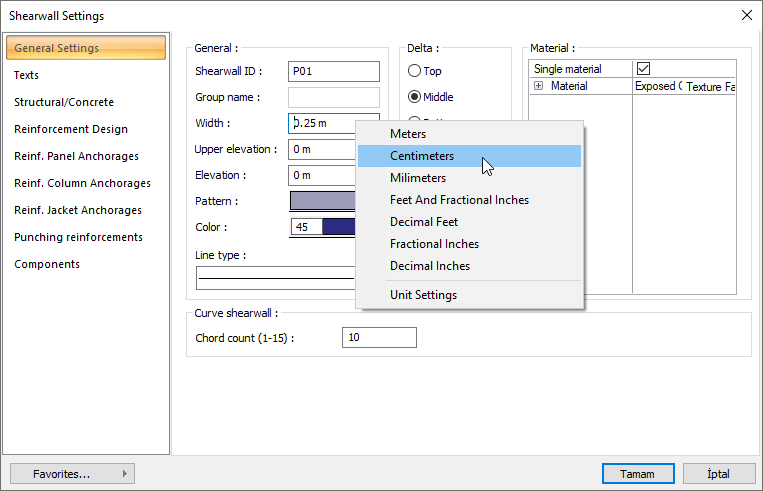Click the İptal button
Screen dimensions: 763x491
pos(718,474)
